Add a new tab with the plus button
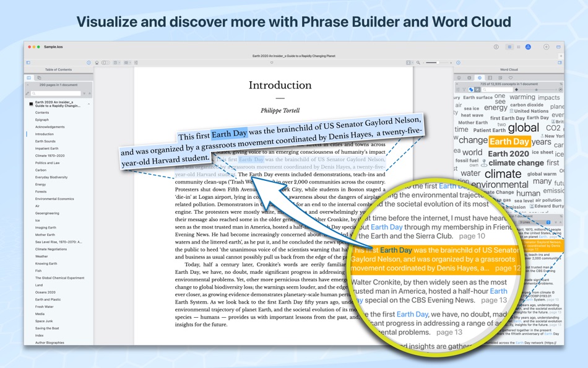 click(561, 56)
